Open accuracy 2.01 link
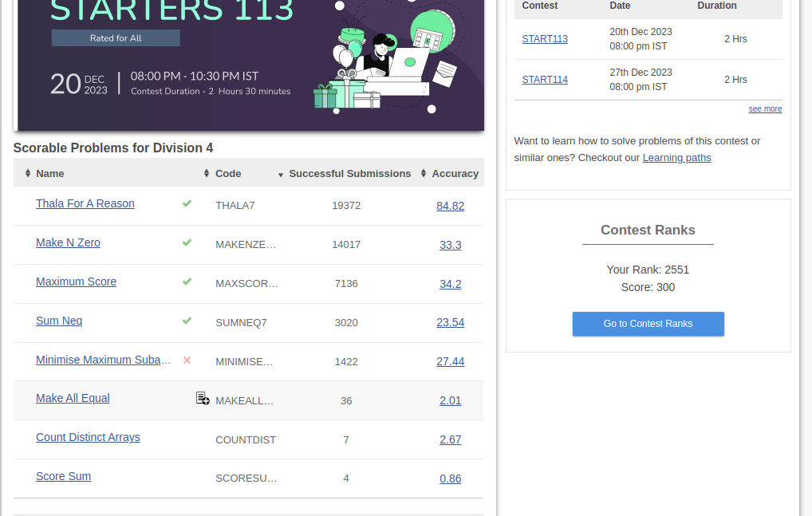The image size is (812, 516). click(x=450, y=400)
